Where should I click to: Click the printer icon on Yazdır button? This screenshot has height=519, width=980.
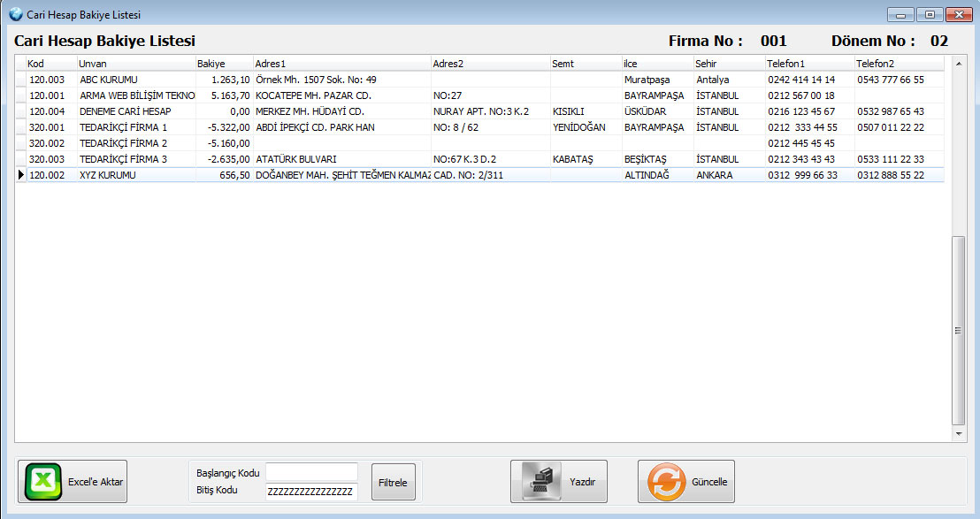[541, 482]
